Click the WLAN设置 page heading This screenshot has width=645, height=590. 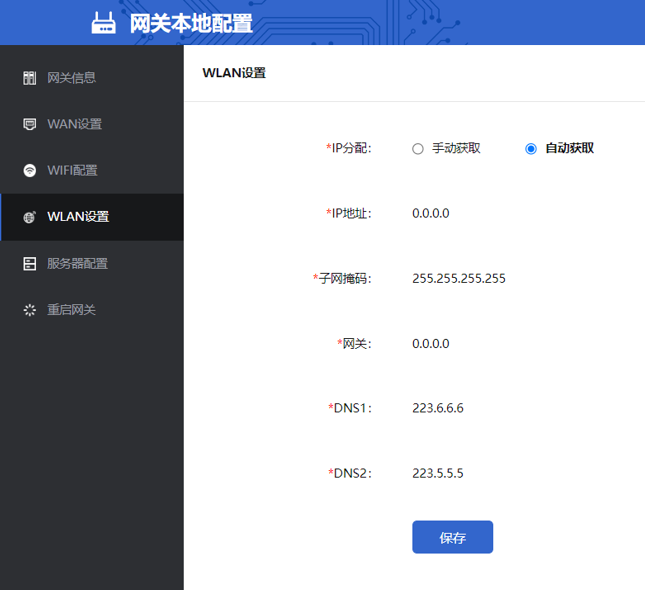234,73
